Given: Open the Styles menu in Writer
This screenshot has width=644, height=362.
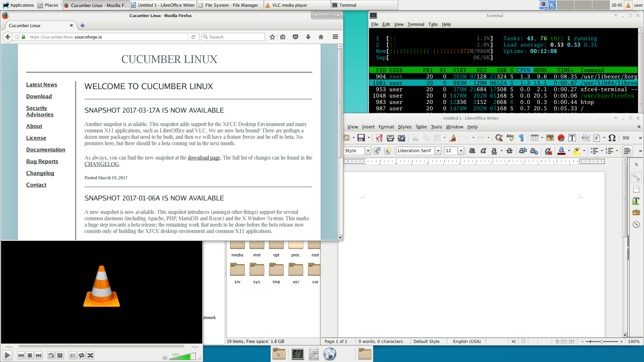Looking at the screenshot, I should 405,127.
